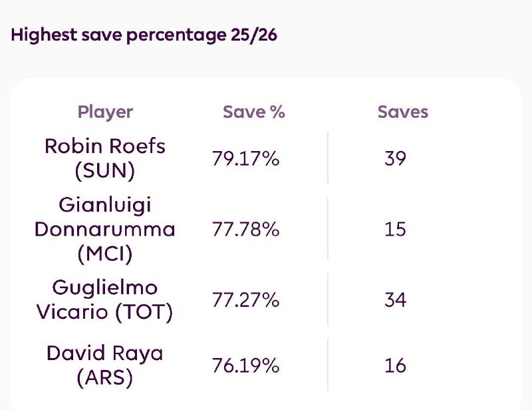Image resolution: width=532 pixels, height=410 pixels.
Task: Click the saves count of 34
Action: [x=395, y=300]
